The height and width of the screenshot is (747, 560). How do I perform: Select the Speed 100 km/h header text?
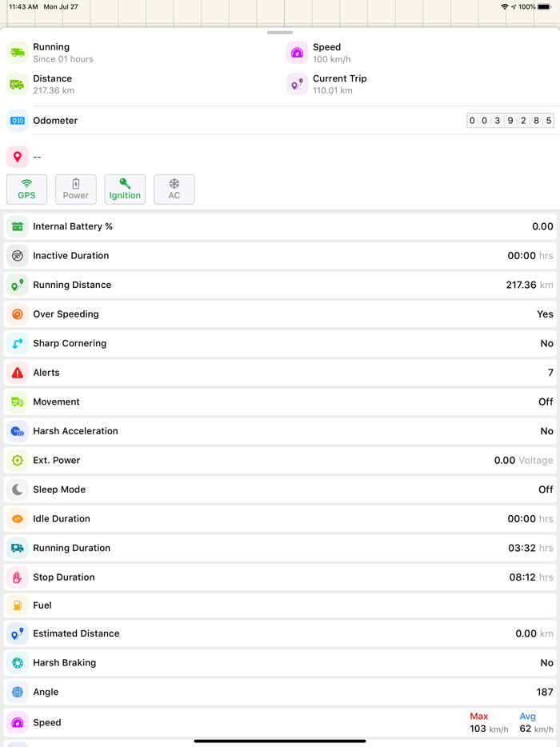(x=332, y=59)
